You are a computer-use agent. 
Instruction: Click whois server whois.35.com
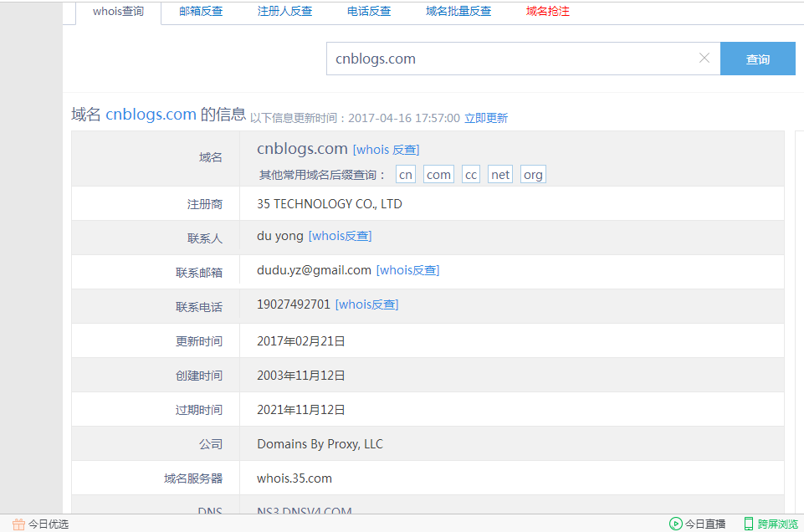coord(294,478)
